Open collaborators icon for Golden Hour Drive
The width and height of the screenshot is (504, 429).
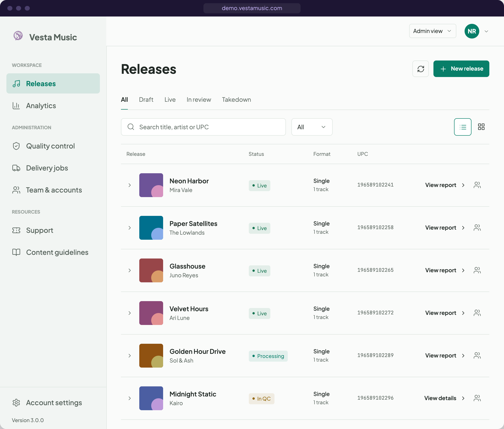[x=477, y=356]
